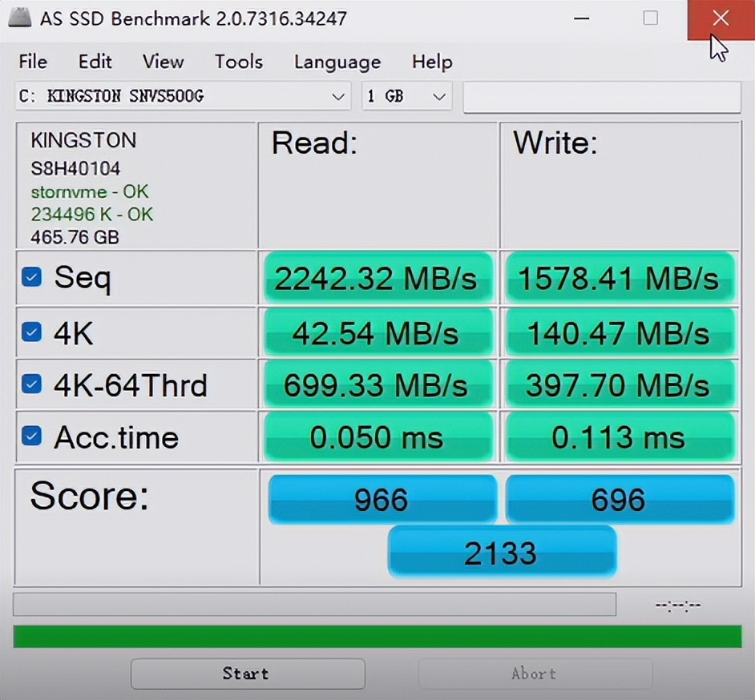The width and height of the screenshot is (755, 700).
Task: Click the Seq read result 2242.32 MB/s
Action: pyautogui.click(x=378, y=278)
